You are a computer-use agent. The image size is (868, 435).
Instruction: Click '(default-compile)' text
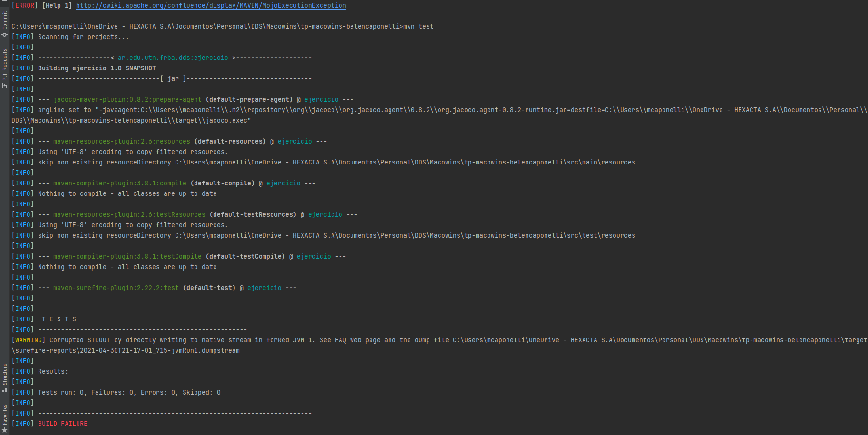click(222, 184)
